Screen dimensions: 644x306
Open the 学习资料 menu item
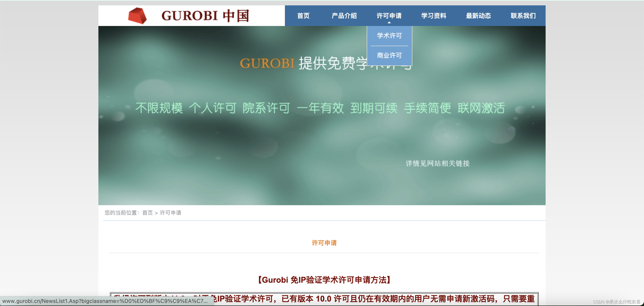[434, 15]
